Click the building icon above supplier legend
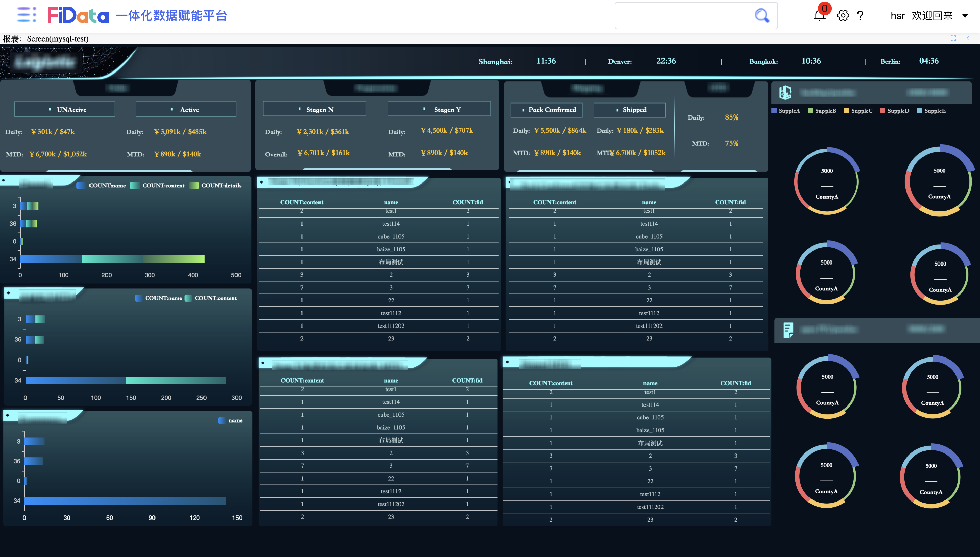Image resolution: width=980 pixels, height=557 pixels. pyautogui.click(x=785, y=93)
